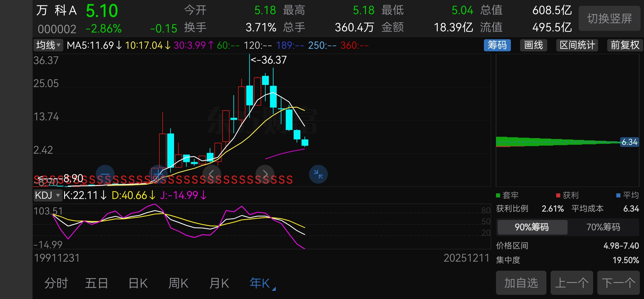
Task: Switch to the 分时 tab
Action: (x=56, y=283)
